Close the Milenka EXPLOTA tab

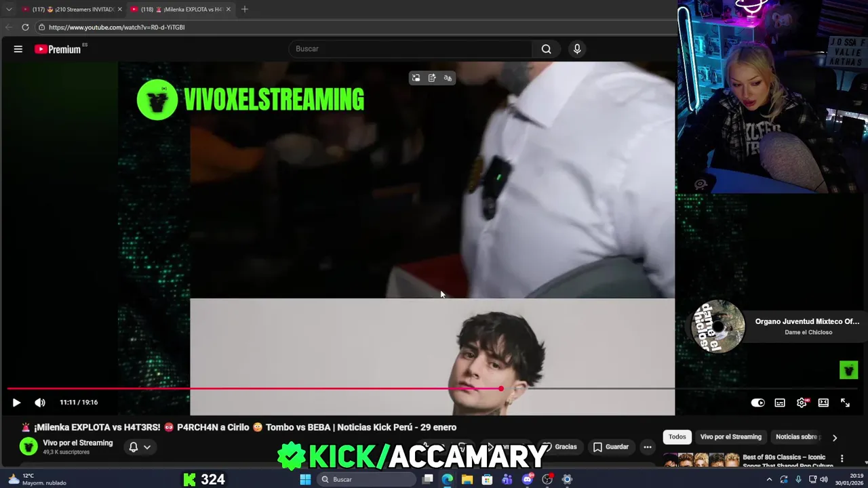[x=228, y=9]
